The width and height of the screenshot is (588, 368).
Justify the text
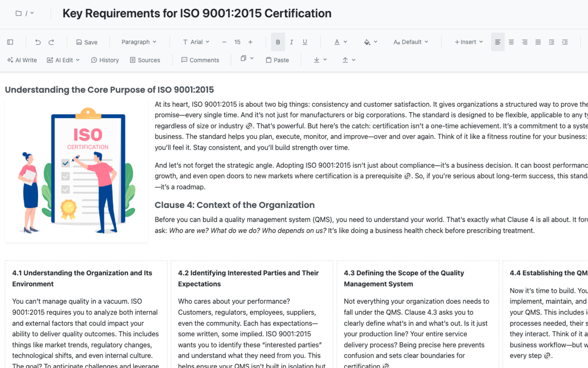(538, 42)
